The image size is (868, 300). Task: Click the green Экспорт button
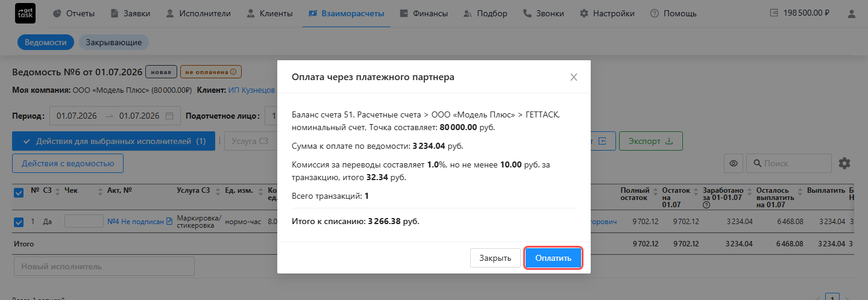coord(651,141)
